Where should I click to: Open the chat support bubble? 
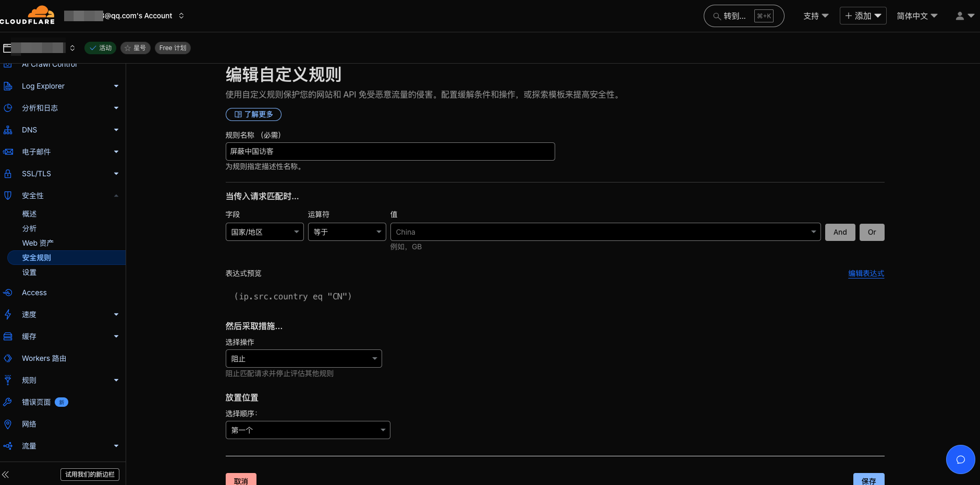pos(960,459)
